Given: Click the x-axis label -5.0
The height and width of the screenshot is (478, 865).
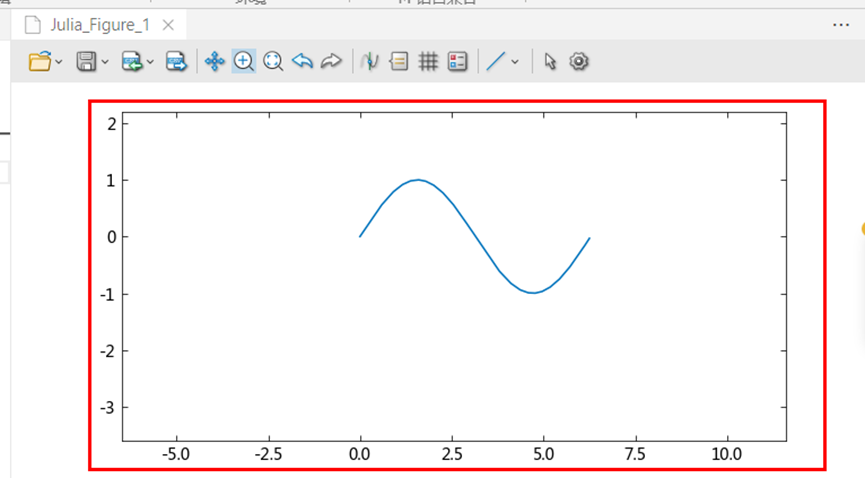Looking at the screenshot, I should coord(176,454).
